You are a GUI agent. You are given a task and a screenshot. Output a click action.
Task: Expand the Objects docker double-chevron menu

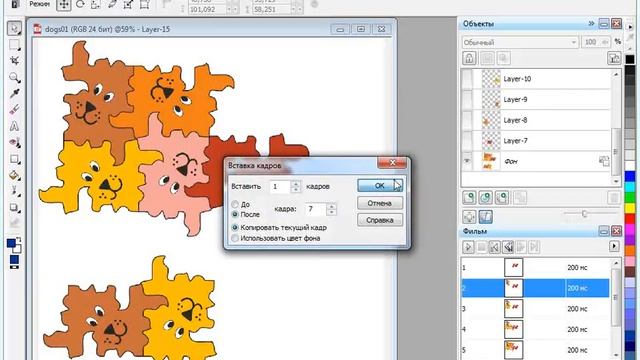[x=591, y=24]
